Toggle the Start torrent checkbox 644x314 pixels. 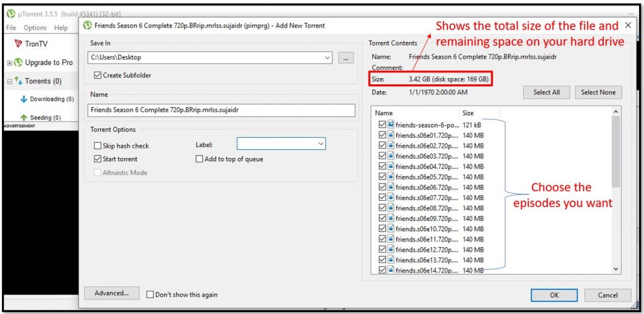point(97,159)
